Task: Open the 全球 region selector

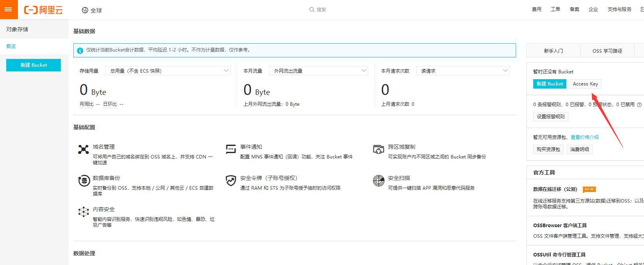Action: 92,10
